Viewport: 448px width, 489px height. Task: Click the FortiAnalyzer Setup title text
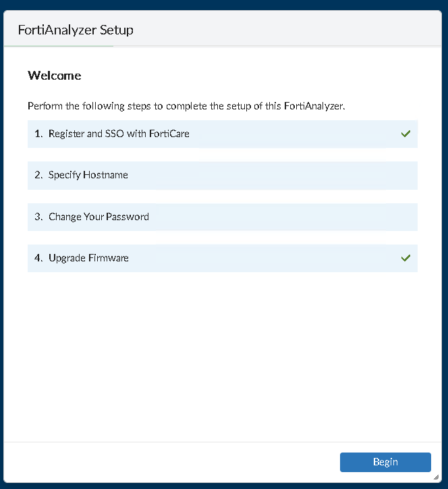(x=76, y=30)
